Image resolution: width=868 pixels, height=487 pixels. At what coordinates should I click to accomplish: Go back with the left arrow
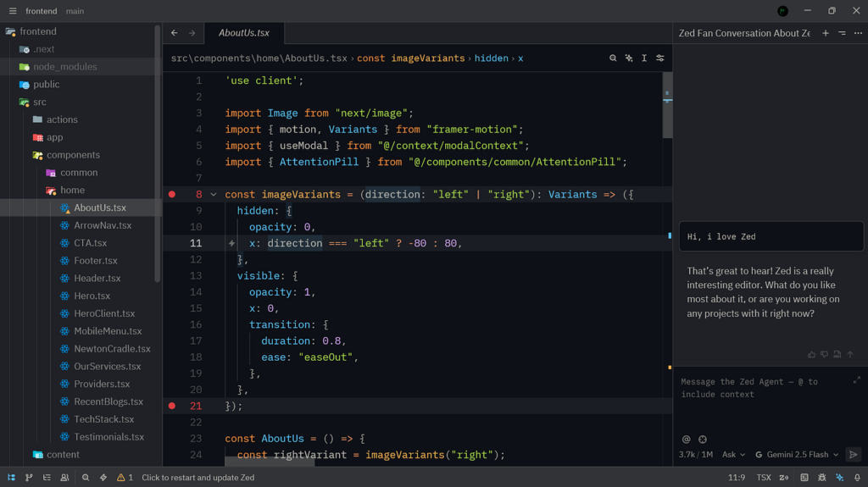point(175,33)
